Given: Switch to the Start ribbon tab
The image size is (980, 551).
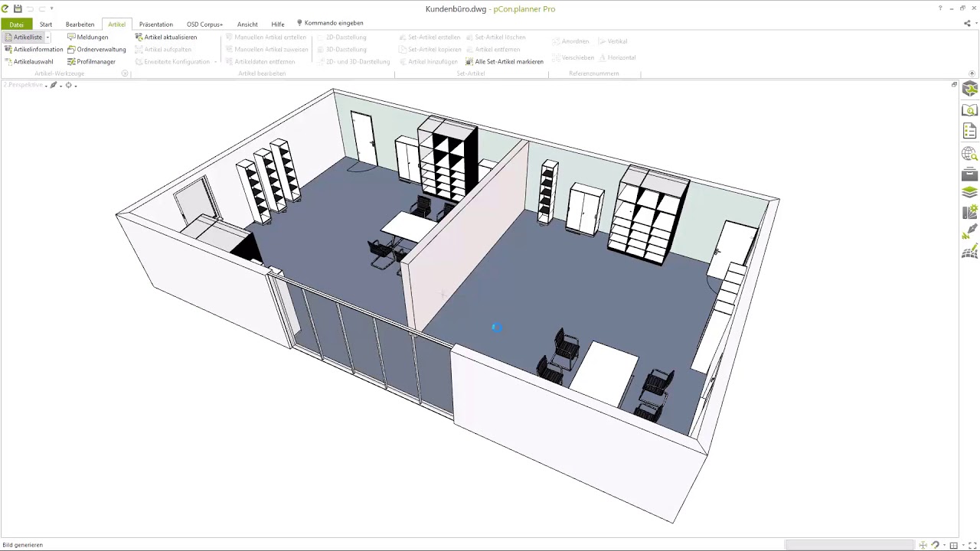Looking at the screenshot, I should click(46, 24).
